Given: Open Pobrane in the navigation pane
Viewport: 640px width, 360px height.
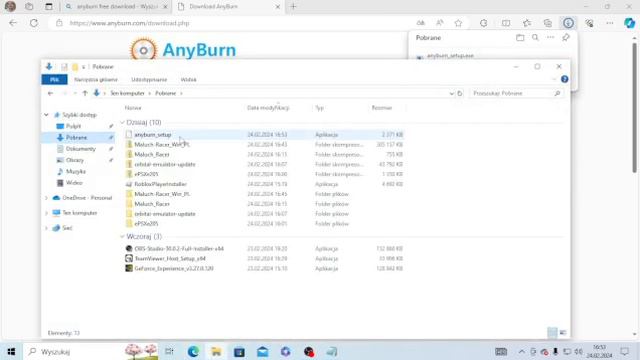Looking at the screenshot, I should tap(76, 138).
